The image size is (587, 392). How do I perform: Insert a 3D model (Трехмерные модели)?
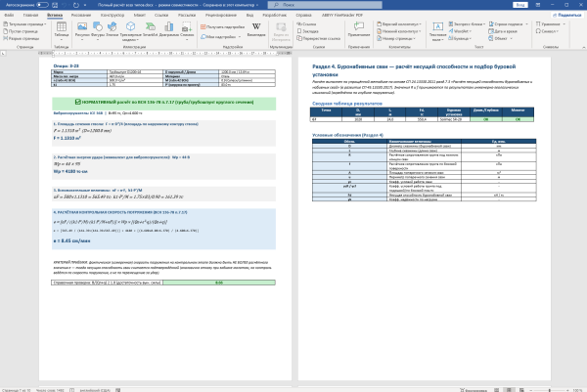130,30
